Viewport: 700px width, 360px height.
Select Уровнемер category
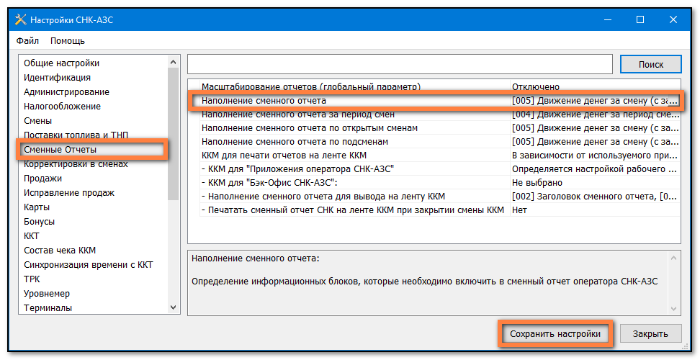[46, 293]
